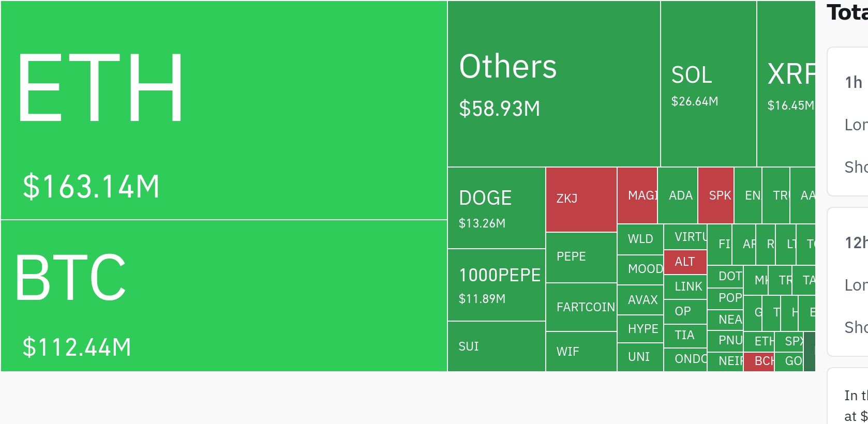Select the red SPK tile
Screen dimensions: 868x424
(x=716, y=195)
